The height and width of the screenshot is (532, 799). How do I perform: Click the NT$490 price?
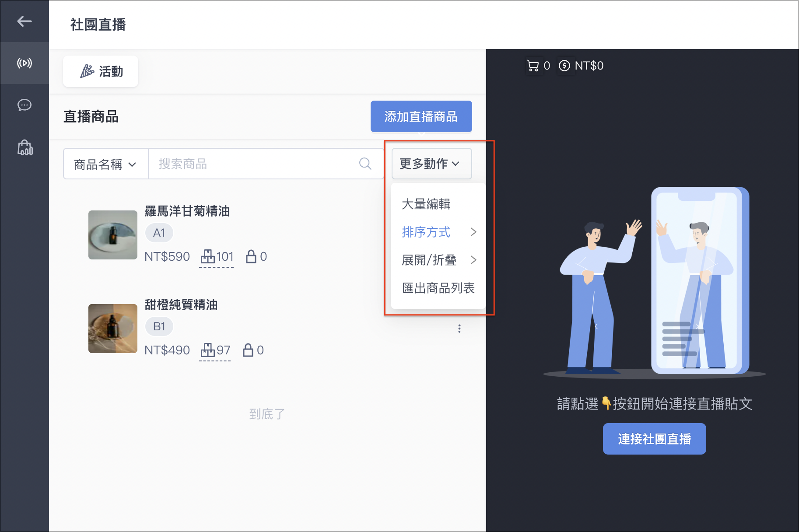[x=167, y=350]
